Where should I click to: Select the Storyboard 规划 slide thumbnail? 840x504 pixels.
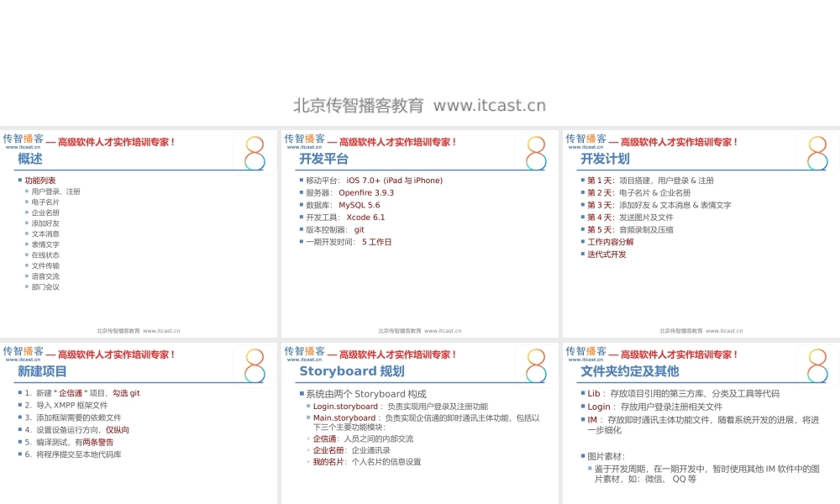[x=420, y=420]
